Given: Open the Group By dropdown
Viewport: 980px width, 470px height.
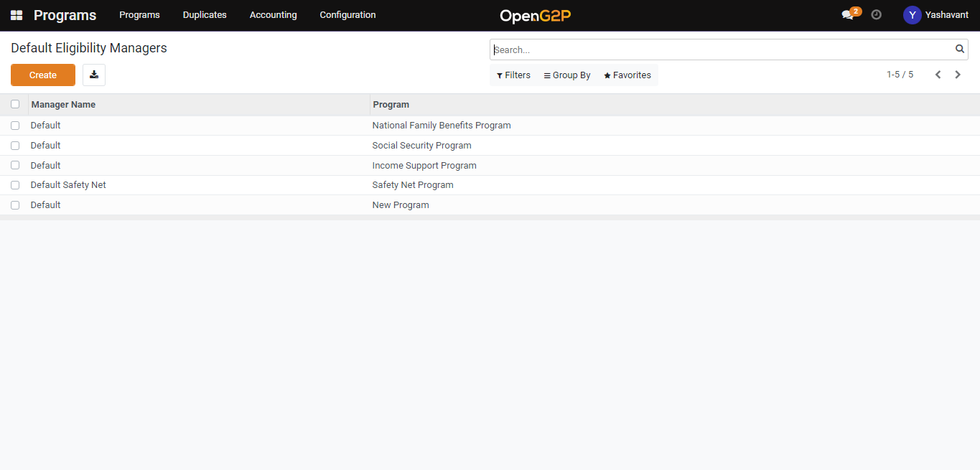Looking at the screenshot, I should [x=567, y=75].
